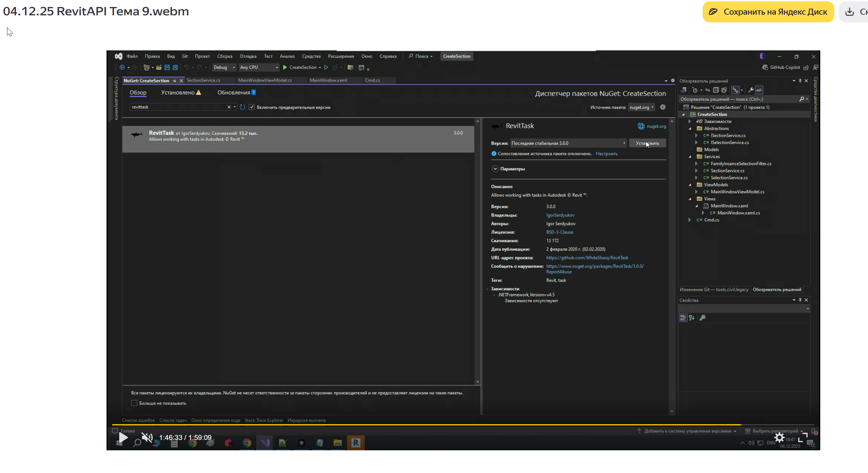Refresh the NuGet package search
This screenshot has height=473, width=868.
(242, 107)
